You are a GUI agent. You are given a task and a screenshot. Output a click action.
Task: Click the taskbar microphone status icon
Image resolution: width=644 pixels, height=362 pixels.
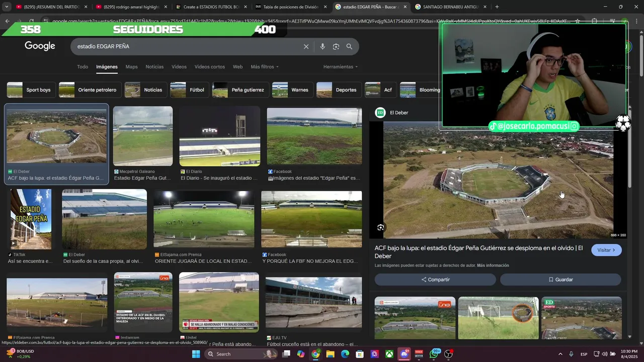[x=571, y=354]
